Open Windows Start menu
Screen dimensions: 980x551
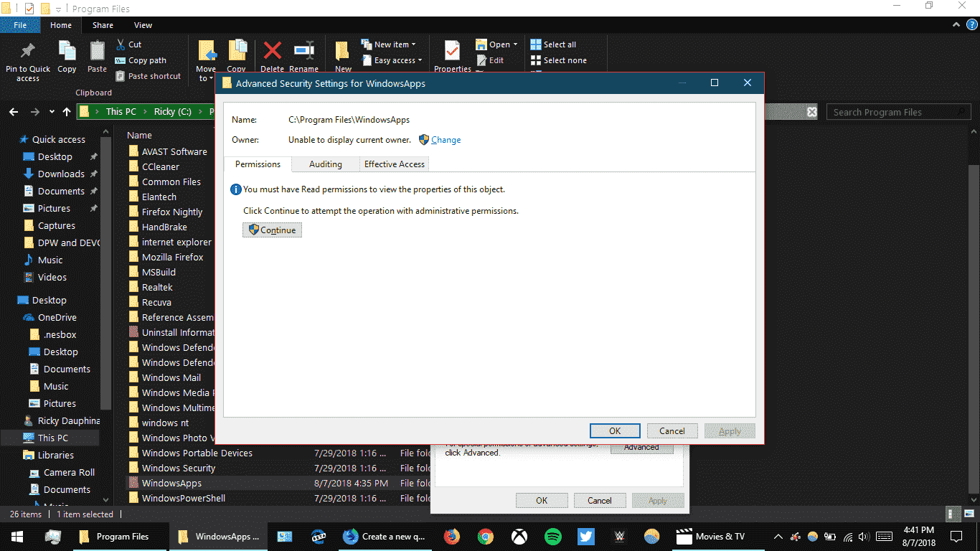17,536
